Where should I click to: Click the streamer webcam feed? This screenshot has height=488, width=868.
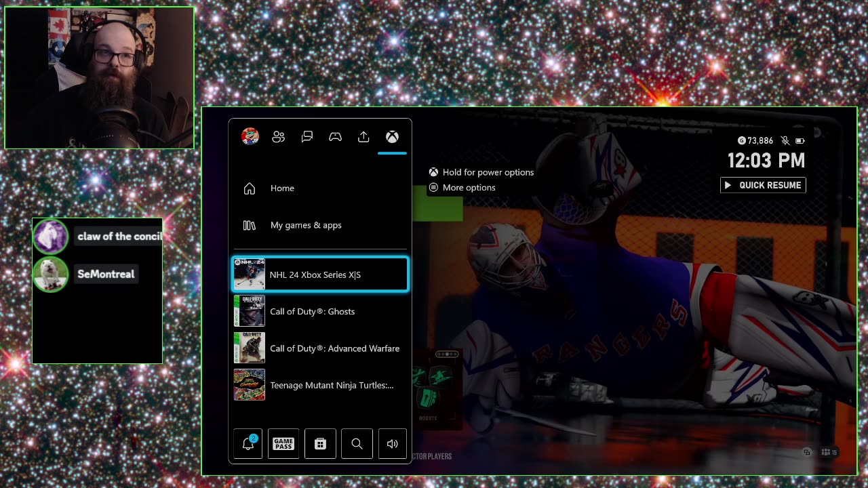99,78
